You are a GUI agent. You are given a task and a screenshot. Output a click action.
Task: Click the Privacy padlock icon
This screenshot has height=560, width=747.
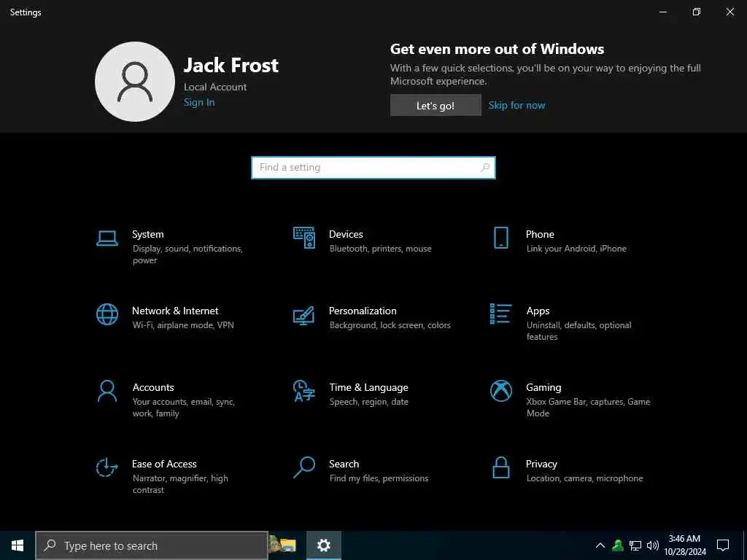pos(500,467)
